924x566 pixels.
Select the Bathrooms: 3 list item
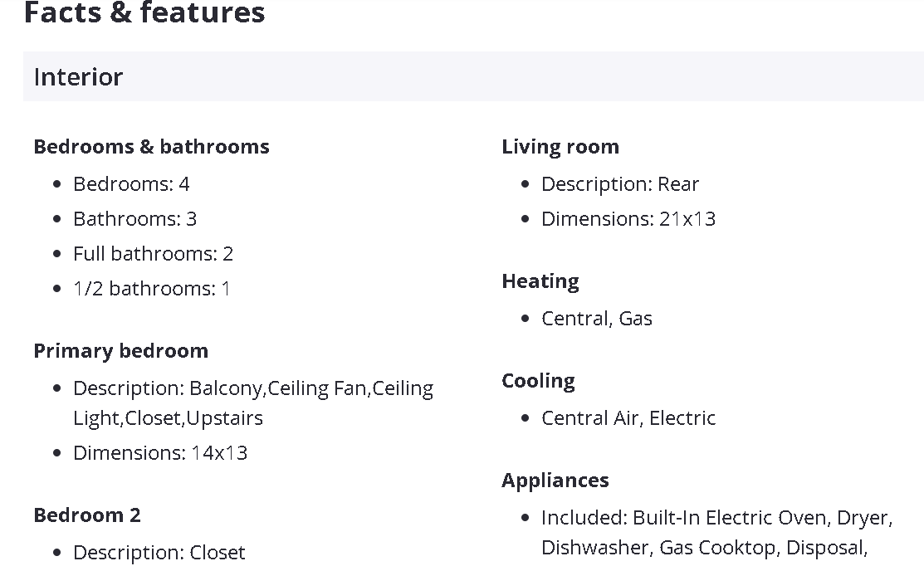click(134, 219)
